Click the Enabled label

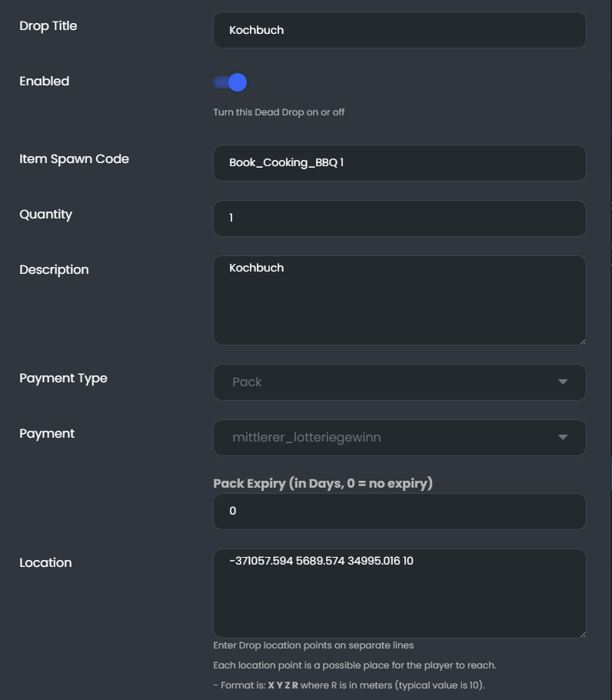click(44, 82)
